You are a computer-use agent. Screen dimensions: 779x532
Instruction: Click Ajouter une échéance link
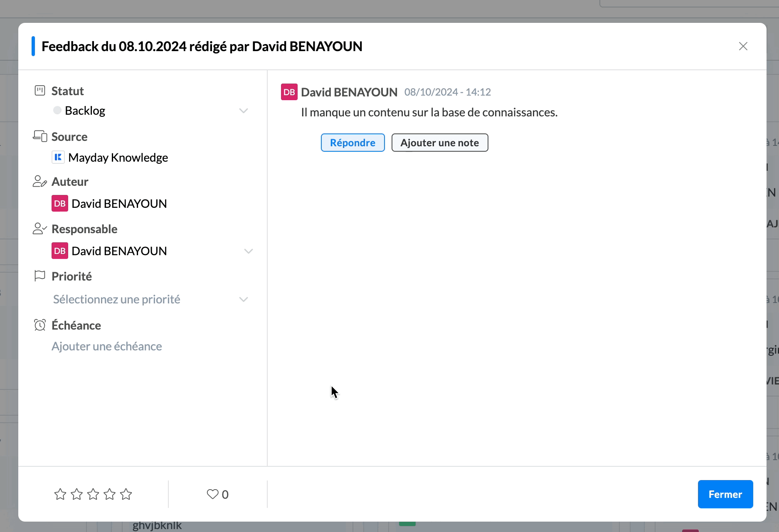tap(106, 346)
